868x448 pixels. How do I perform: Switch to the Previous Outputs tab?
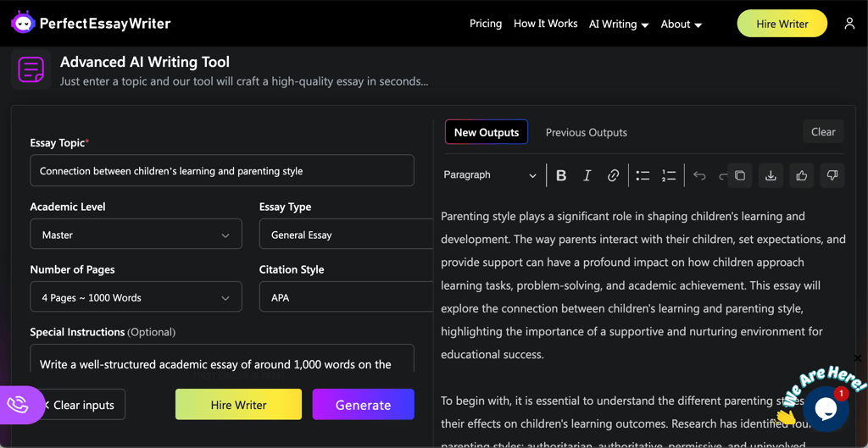point(587,133)
